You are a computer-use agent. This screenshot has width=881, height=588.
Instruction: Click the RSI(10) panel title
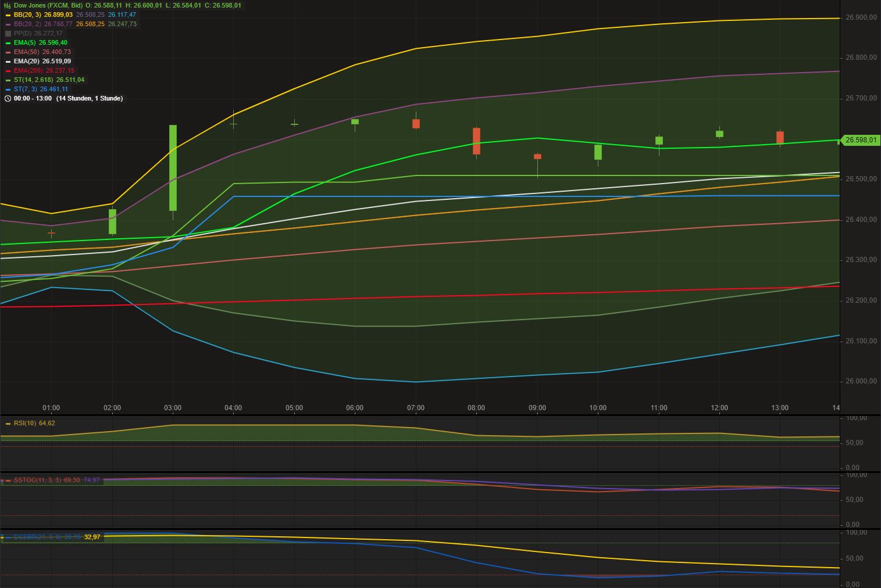(x=28, y=423)
